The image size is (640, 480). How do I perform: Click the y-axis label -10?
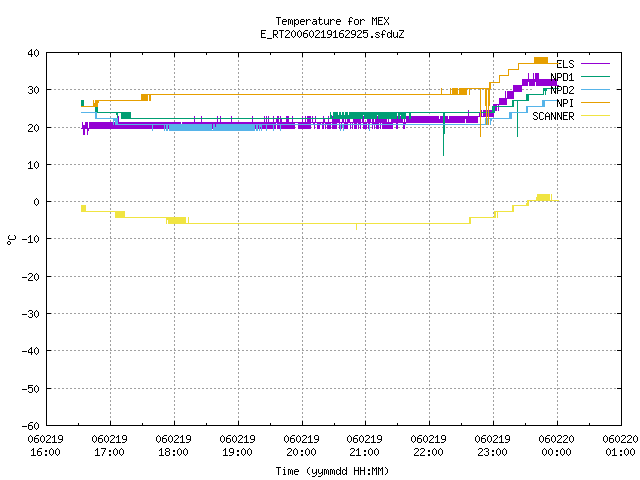coord(31,239)
